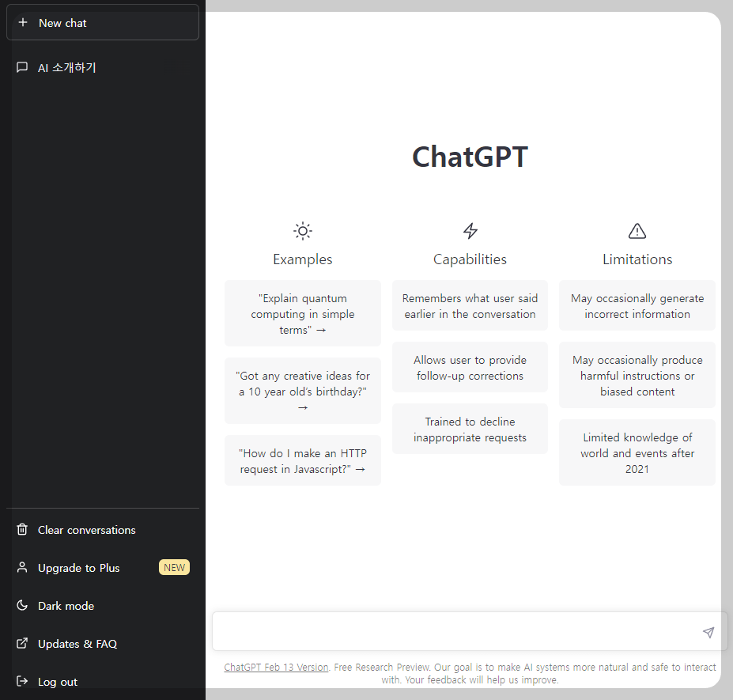The height and width of the screenshot is (700, 733).
Task: Click "May occasionally generate incorrect information" card
Action: pos(637,305)
